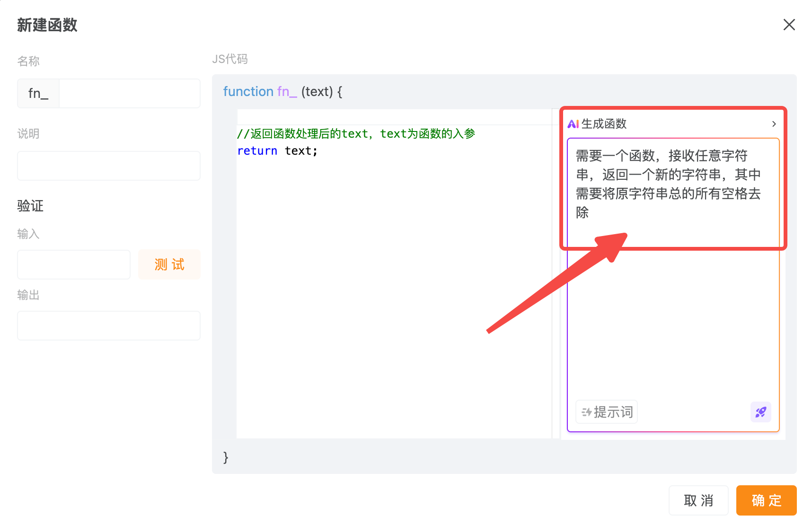The width and height of the screenshot is (812, 525).
Task: Click the function name field after fn_
Action: tap(130, 93)
